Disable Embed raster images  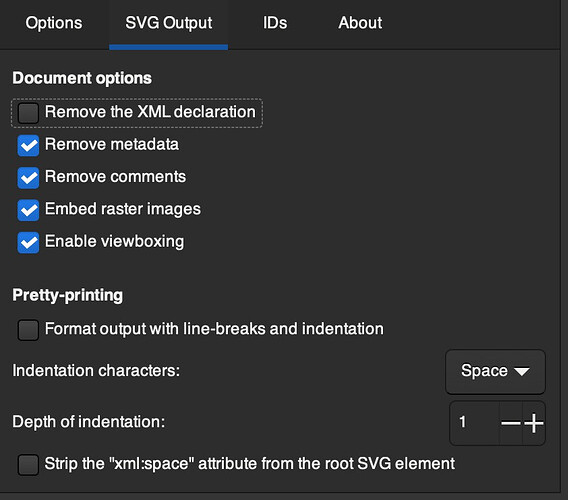(28, 210)
